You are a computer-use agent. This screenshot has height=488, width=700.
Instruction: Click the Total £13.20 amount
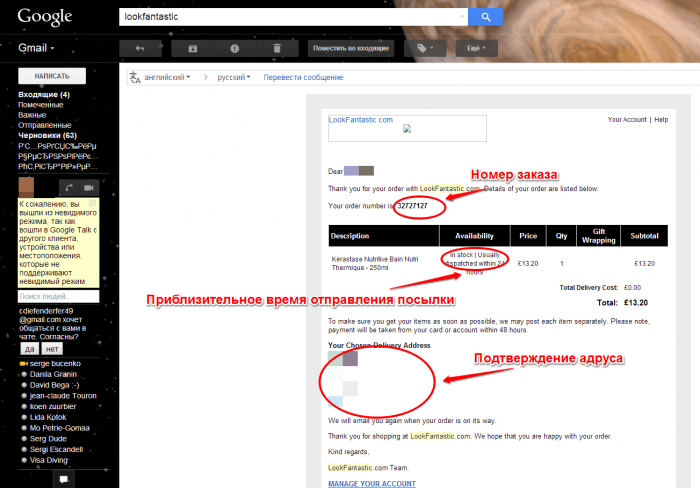pos(636,303)
